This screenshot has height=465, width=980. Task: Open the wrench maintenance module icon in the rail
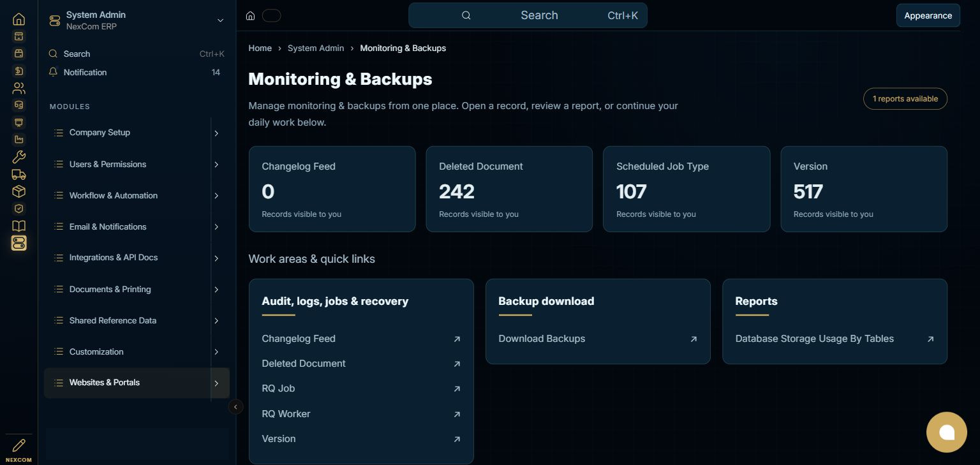19,157
